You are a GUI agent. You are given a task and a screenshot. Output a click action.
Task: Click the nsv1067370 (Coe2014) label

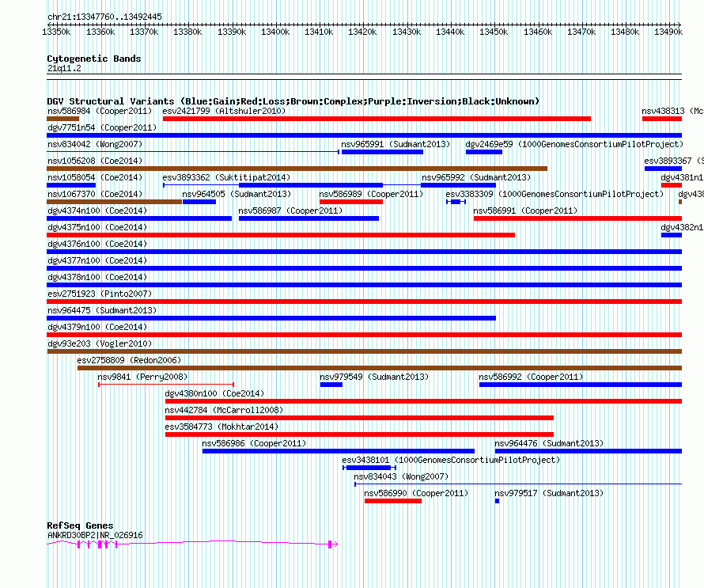pyautogui.click(x=95, y=194)
